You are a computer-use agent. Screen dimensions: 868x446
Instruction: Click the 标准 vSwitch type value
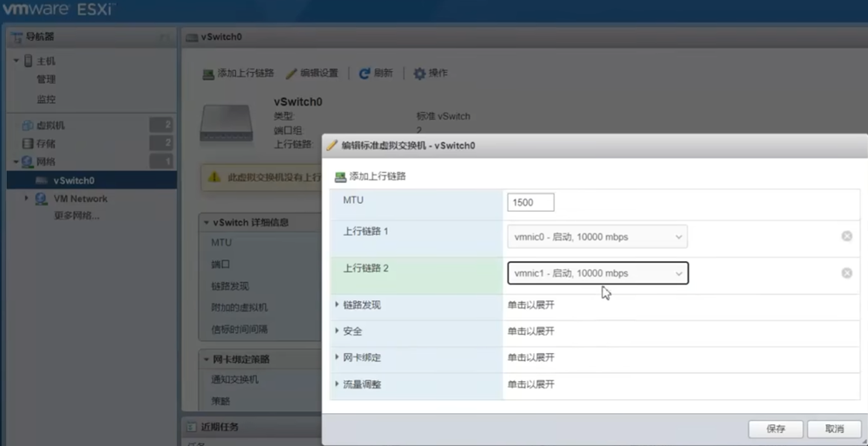(x=443, y=116)
